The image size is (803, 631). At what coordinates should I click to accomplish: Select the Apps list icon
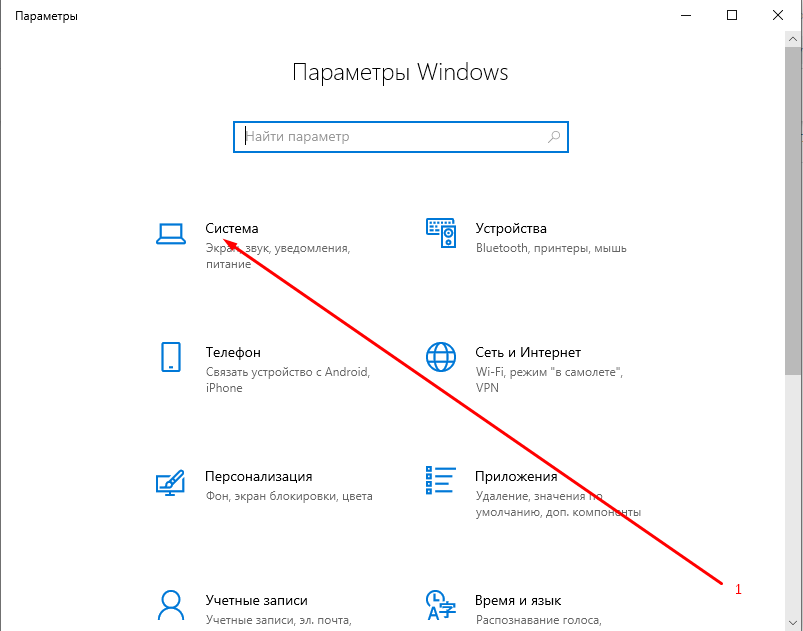pyautogui.click(x=440, y=480)
